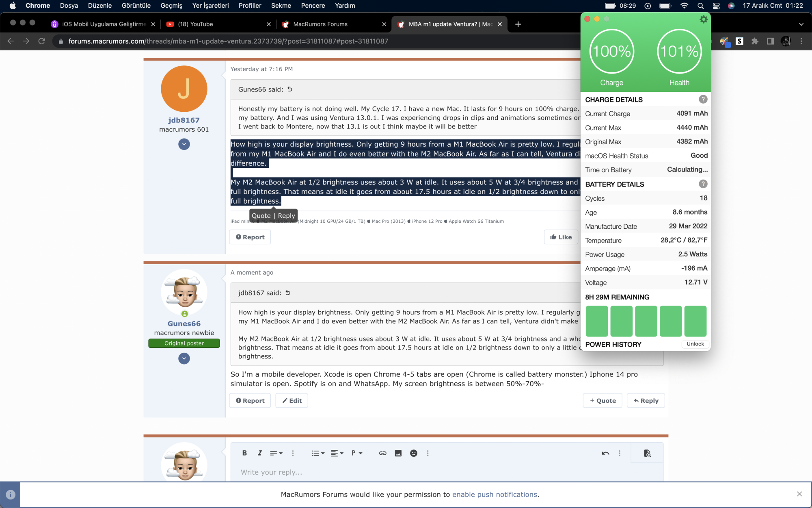Insert image in reply editor
812x508 pixels.
click(x=398, y=453)
